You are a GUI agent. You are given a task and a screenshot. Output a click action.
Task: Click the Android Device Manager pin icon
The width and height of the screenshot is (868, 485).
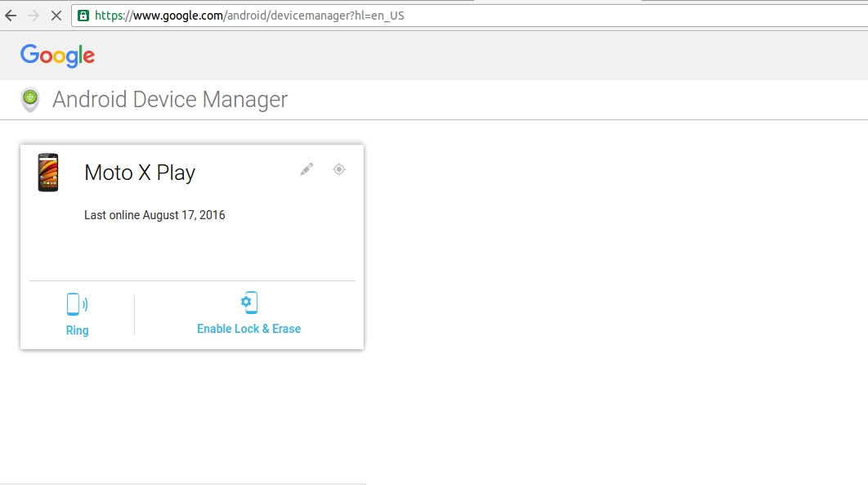30,100
